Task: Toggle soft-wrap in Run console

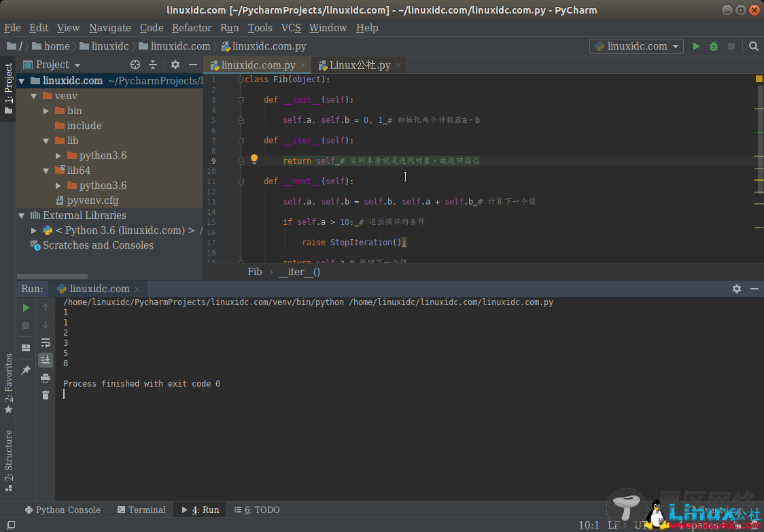Action: [46, 342]
